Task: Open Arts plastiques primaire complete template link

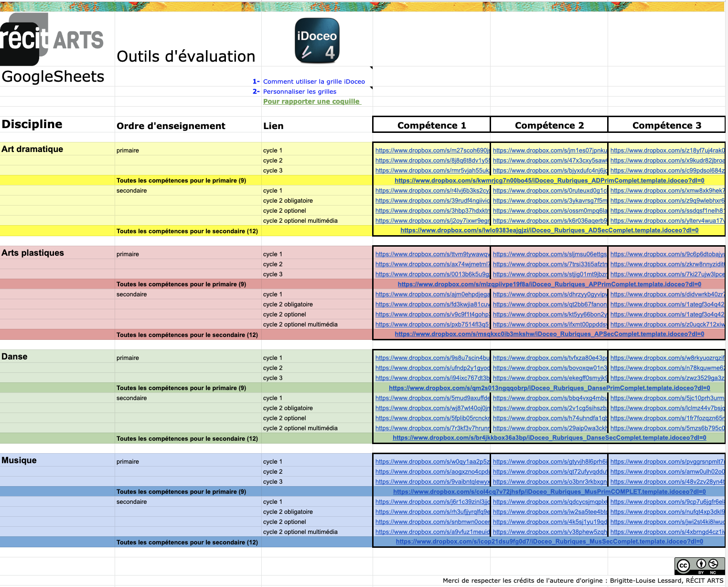Action: pos(549,284)
